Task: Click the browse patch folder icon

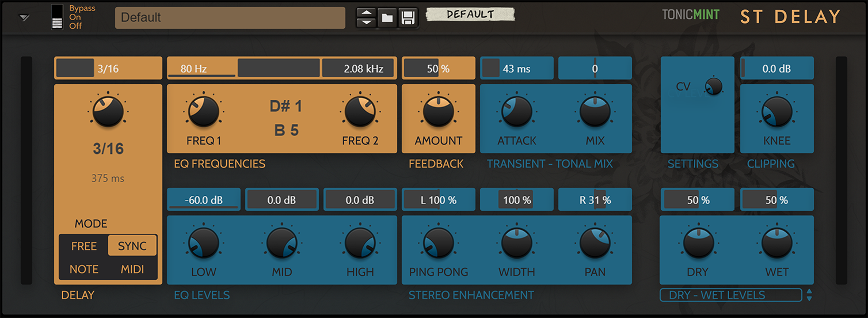Action: pyautogui.click(x=387, y=18)
